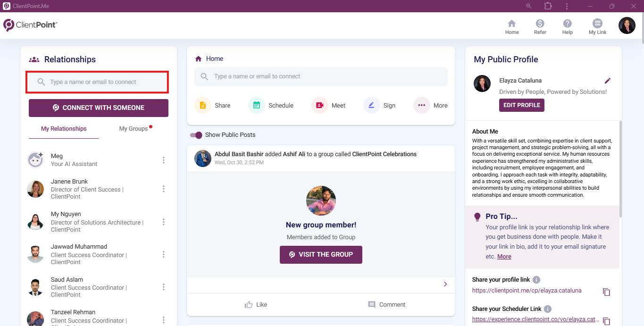644x326 pixels.
Task: Click info icon next to Share your Scheduler Link
Action: [x=548, y=309]
